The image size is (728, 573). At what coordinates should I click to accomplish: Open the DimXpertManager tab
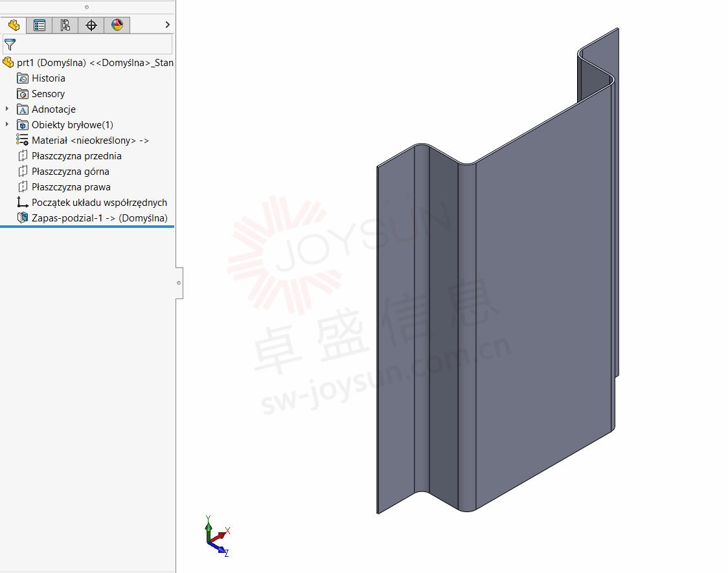click(x=91, y=25)
